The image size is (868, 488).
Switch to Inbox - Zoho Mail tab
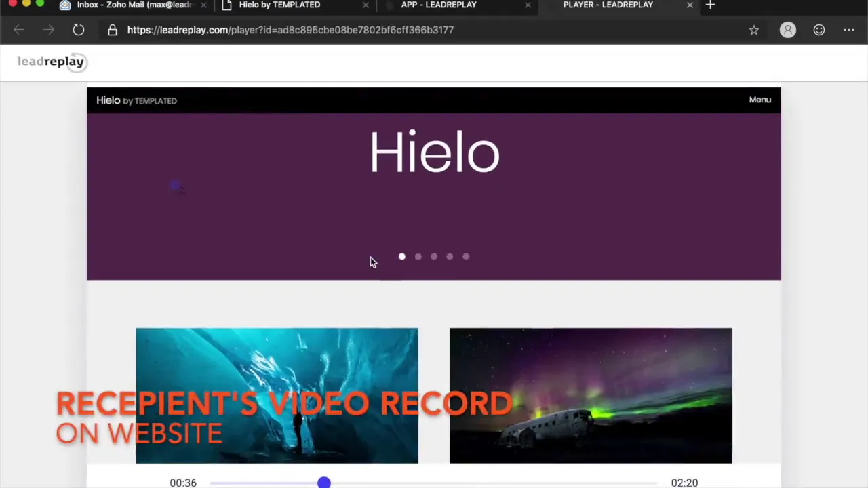[134, 5]
